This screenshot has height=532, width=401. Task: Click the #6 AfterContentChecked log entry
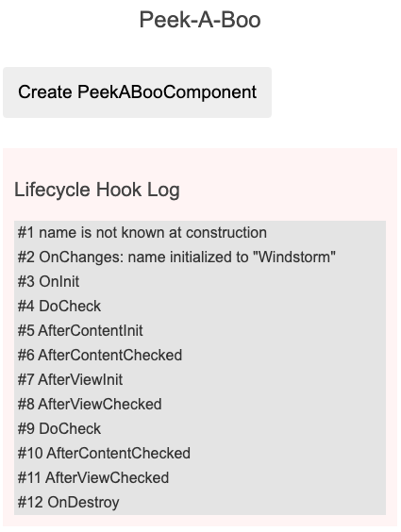(100, 356)
